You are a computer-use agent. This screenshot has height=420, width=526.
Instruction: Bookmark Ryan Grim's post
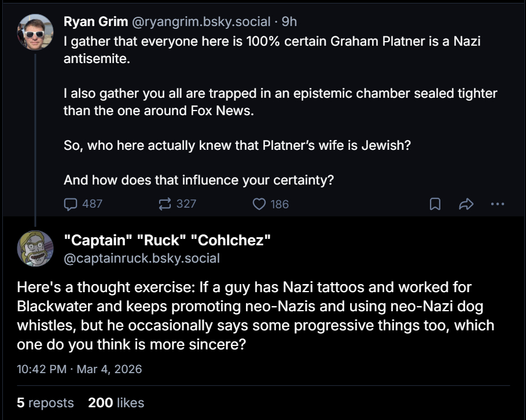[x=435, y=204]
